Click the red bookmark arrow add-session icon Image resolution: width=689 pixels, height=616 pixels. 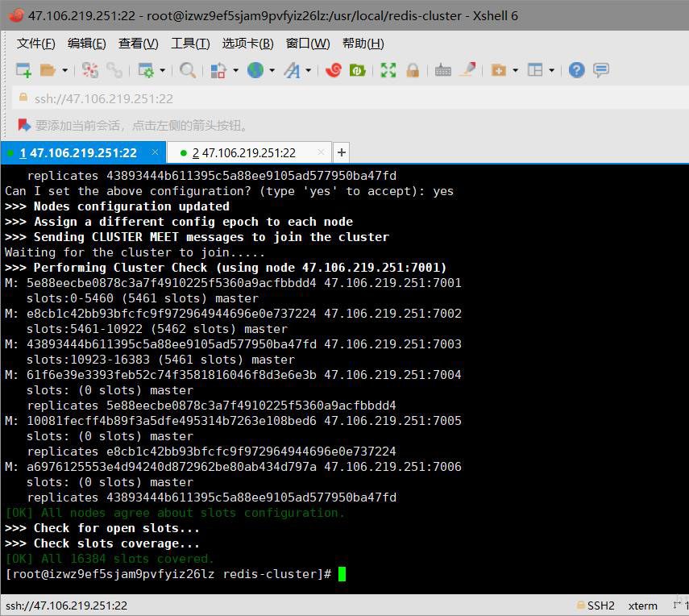point(24,125)
